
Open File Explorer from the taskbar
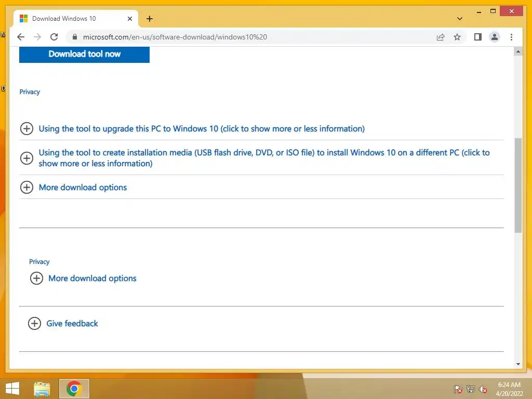(x=42, y=389)
